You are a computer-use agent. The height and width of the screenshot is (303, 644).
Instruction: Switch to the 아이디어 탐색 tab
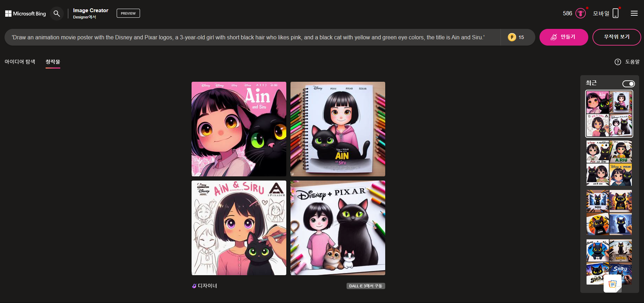pos(20,62)
